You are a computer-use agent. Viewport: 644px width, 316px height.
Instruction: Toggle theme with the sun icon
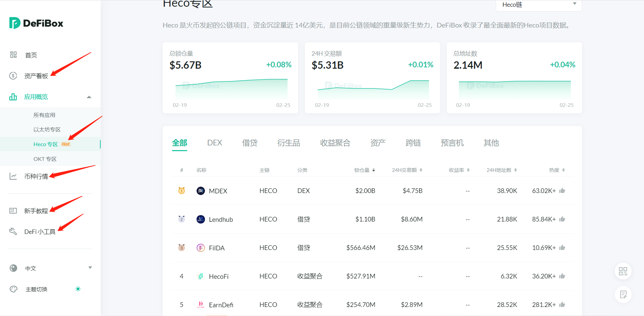pyautogui.click(x=77, y=289)
